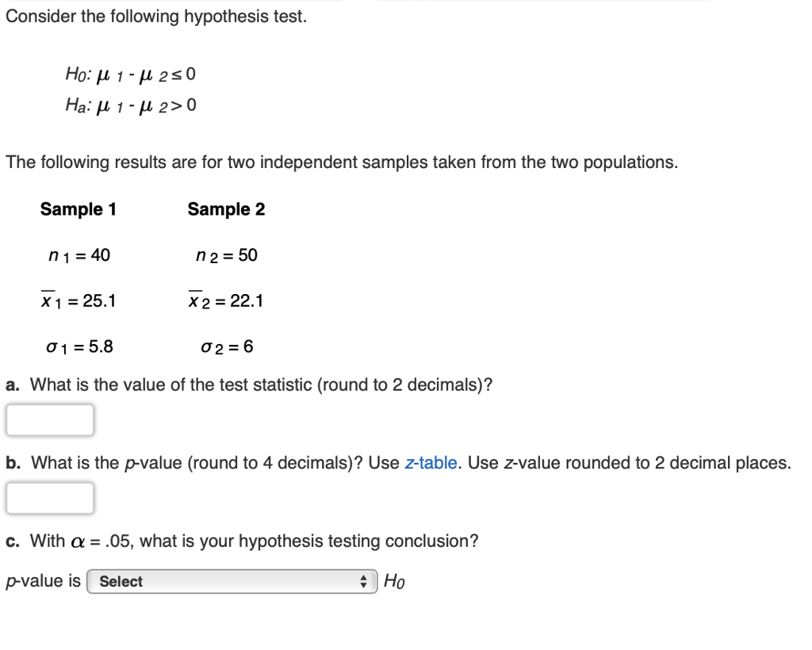Expand the p-value conclusion dropdown
Viewport: 812px width, 650px height.
click(230, 581)
